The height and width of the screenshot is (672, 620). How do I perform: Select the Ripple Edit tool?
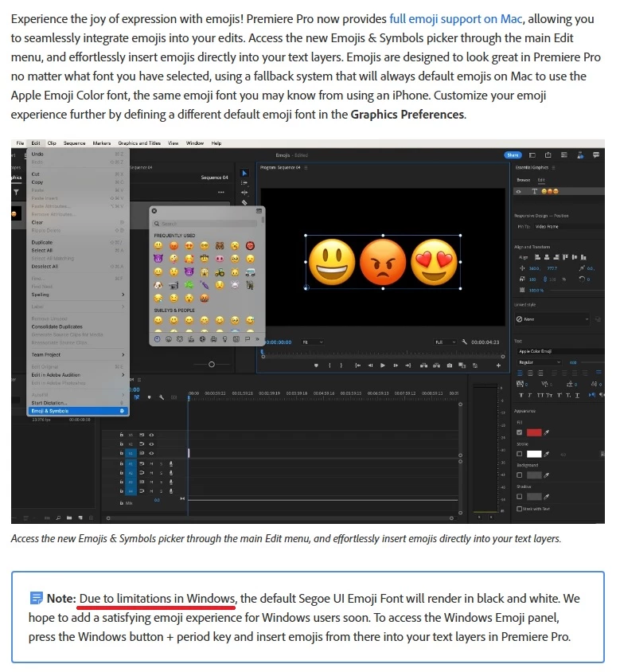pos(244,193)
